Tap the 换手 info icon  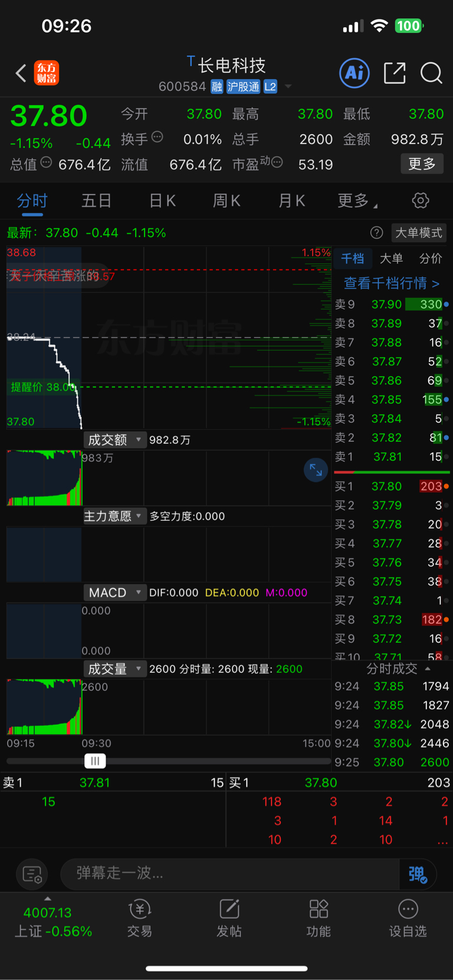(x=157, y=137)
